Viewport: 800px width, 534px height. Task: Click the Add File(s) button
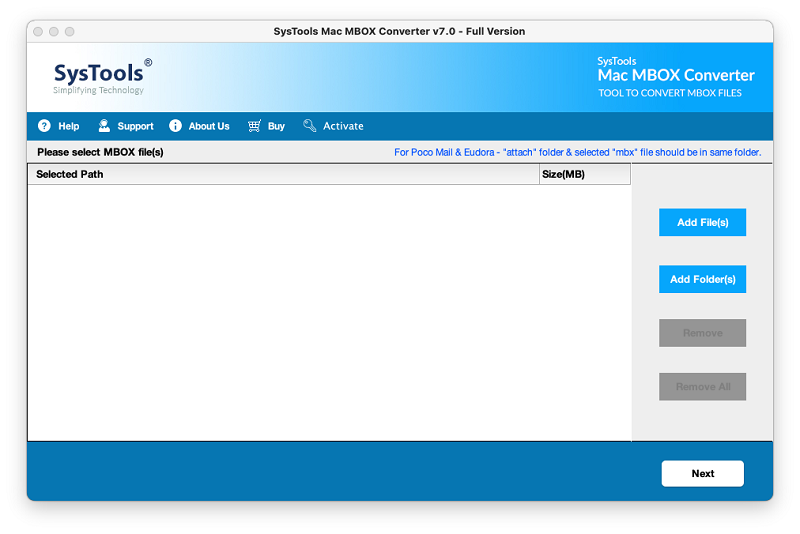point(702,222)
